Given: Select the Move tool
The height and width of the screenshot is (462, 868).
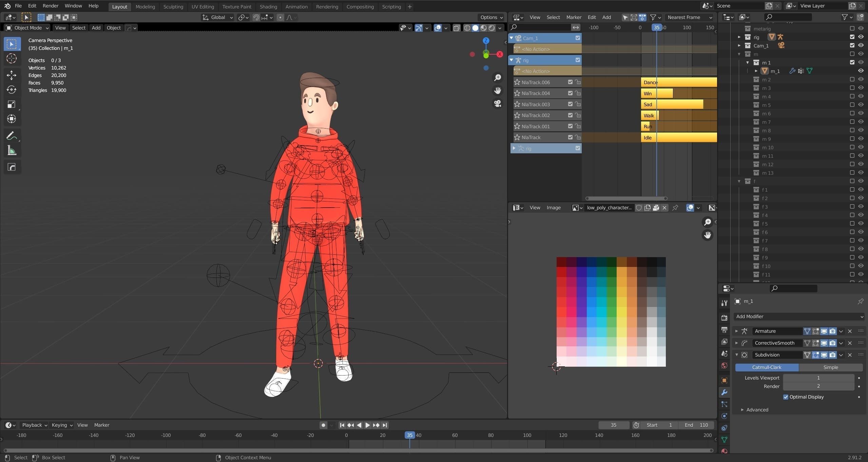Looking at the screenshot, I should tap(12, 75).
